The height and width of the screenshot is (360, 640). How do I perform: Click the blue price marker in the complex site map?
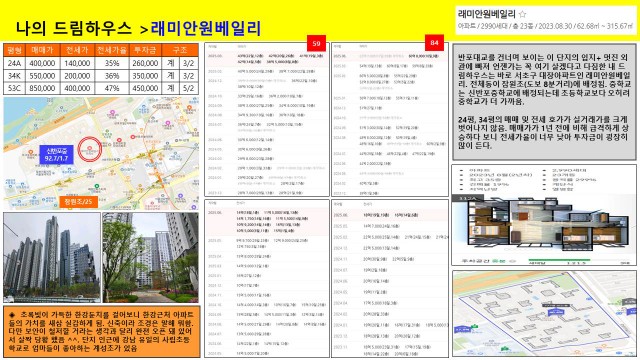555,312
